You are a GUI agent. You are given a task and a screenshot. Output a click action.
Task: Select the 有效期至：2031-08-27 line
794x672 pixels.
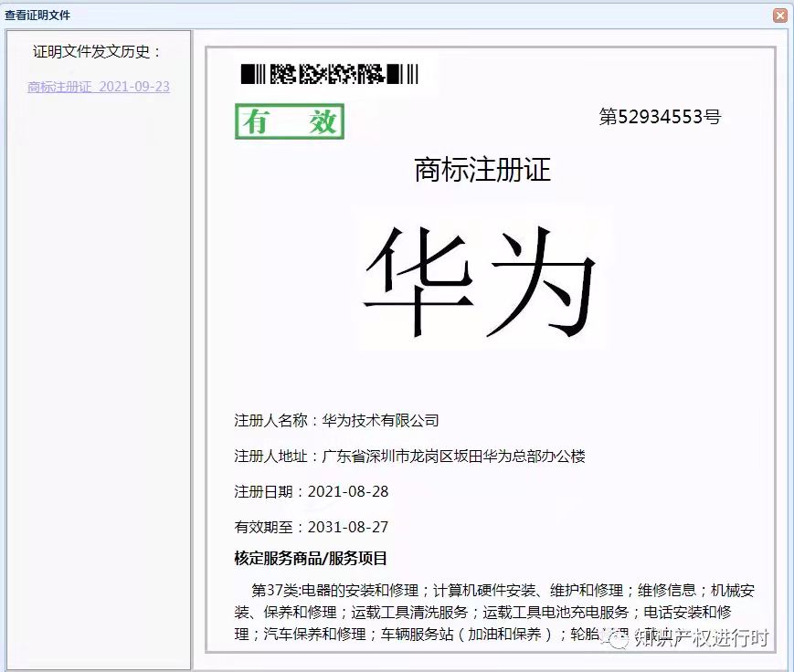(x=312, y=527)
